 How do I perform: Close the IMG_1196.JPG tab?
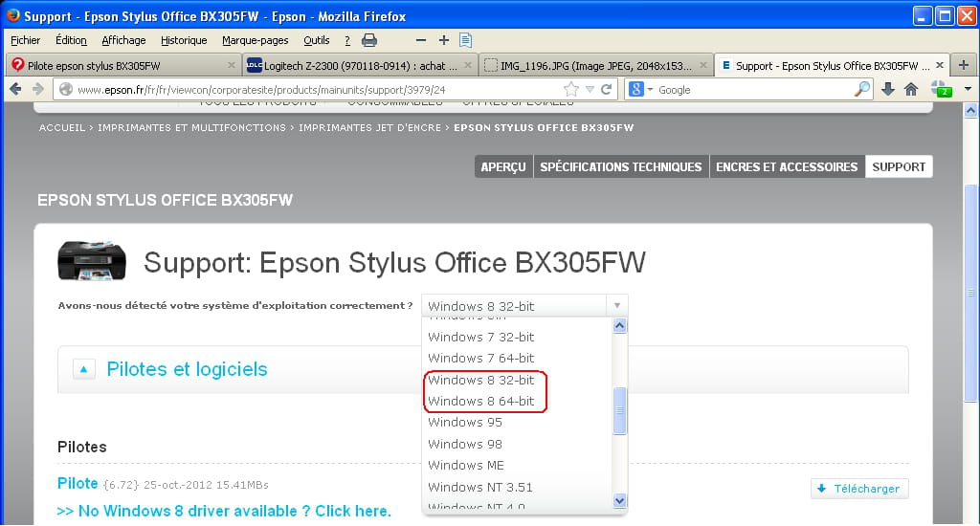tap(703, 65)
